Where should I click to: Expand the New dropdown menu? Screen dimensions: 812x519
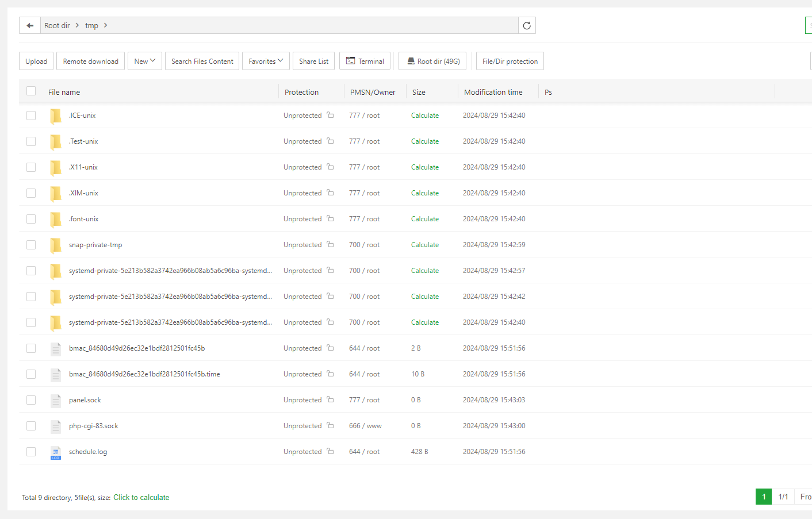coord(144,61)
